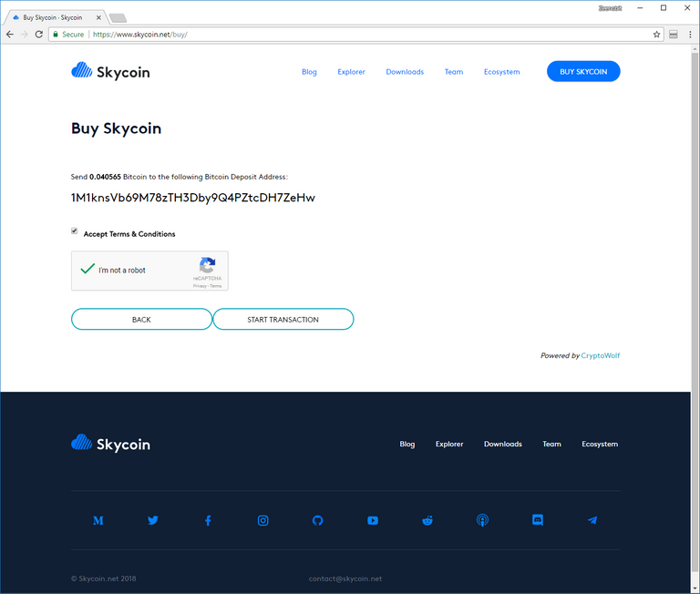Open the footer Ecosystem link
The height and width of the screenshot is (594, 700).
[600, 444]
